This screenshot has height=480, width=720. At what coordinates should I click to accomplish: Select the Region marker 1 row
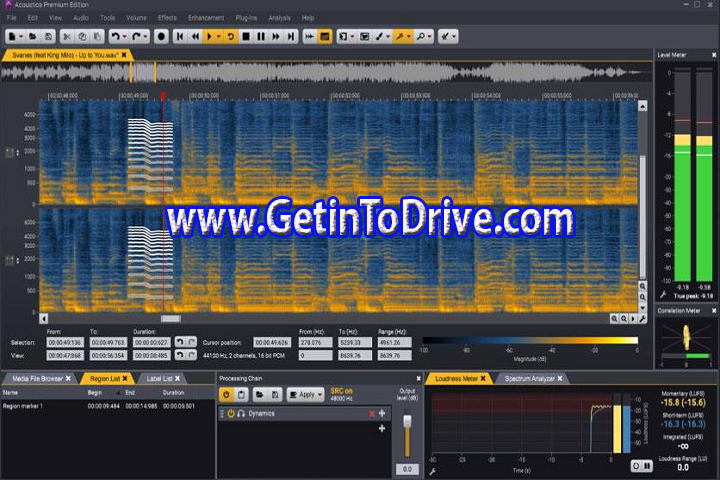coord(107,406)
